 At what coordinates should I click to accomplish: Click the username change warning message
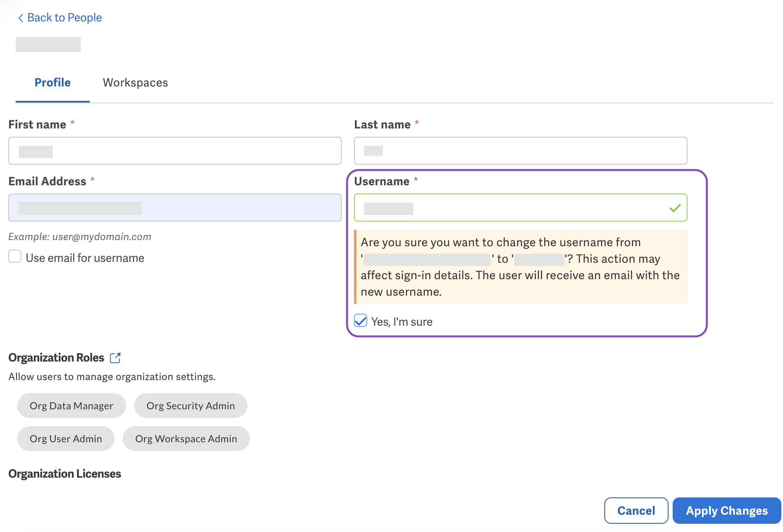click(x=521, y=267)
